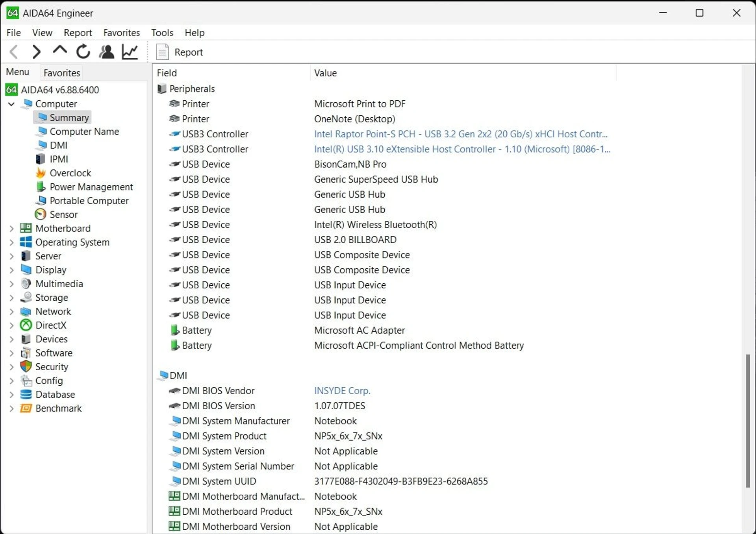756x534 pixels.
Task: Switch to the Favorites tab in sidebar
Action: [62, 73]
